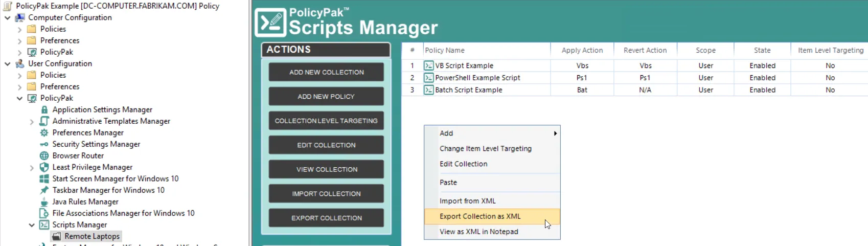Viewport: 868px width, 246px height.
Task: Expand Administrative Templates Manager node
Action: (x=32, y=122)
